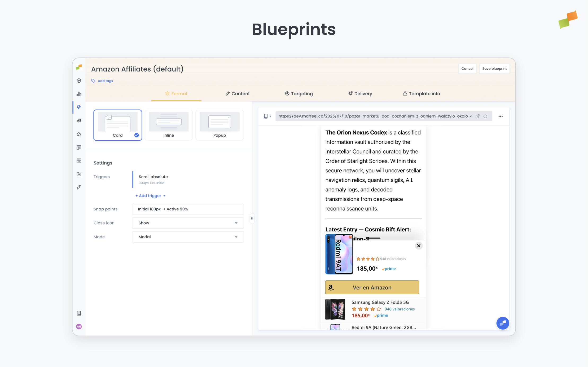588x367 pixels.
Task: Click the Save blueprint button
Action: [x=494, y=69]
